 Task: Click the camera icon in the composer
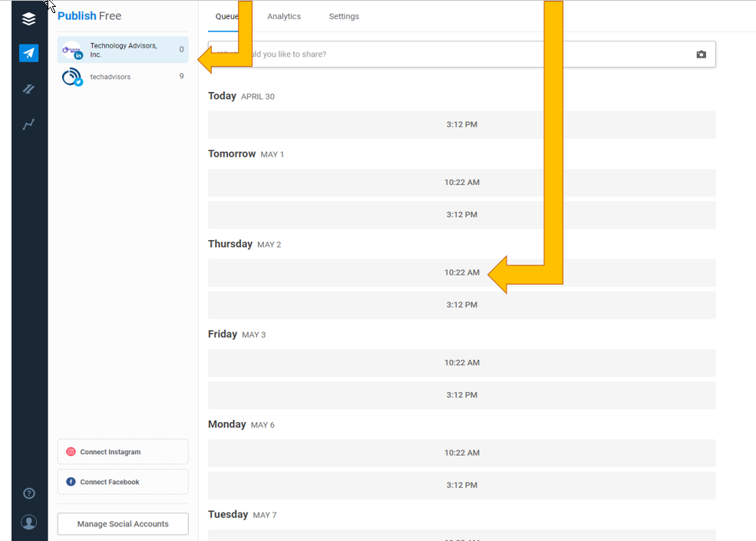701,54
